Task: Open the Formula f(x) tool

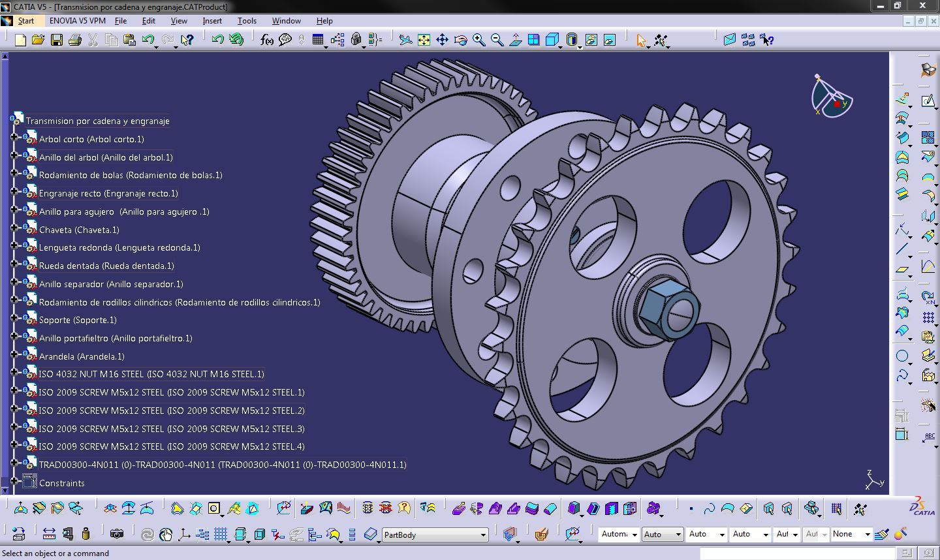Action: click(266, 40)
